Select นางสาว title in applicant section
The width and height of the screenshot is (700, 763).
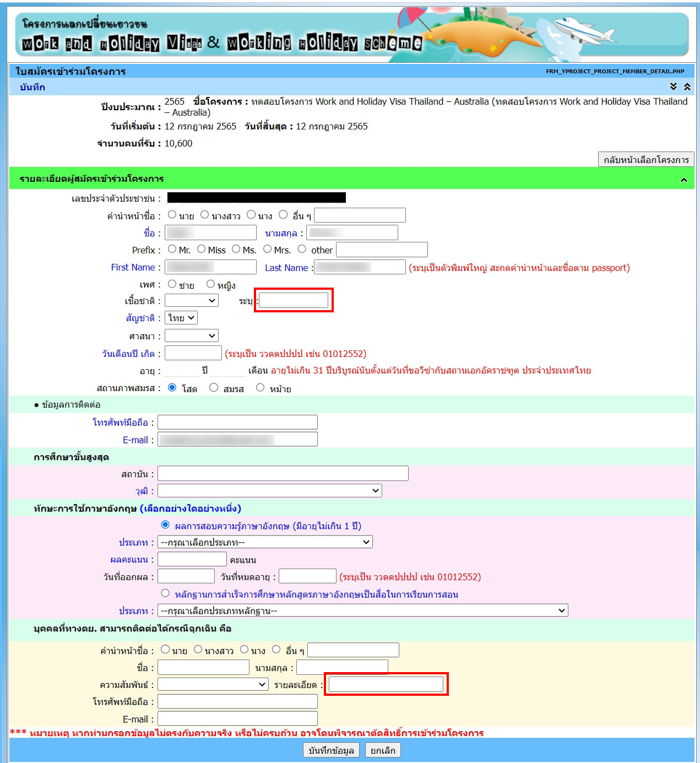coord(204,215)
